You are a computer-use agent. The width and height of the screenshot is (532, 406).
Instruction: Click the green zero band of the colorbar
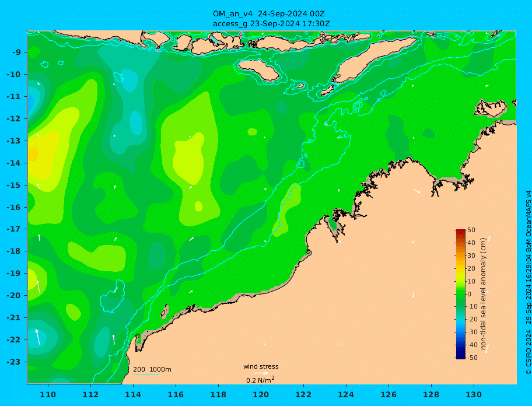pos(461,294)
